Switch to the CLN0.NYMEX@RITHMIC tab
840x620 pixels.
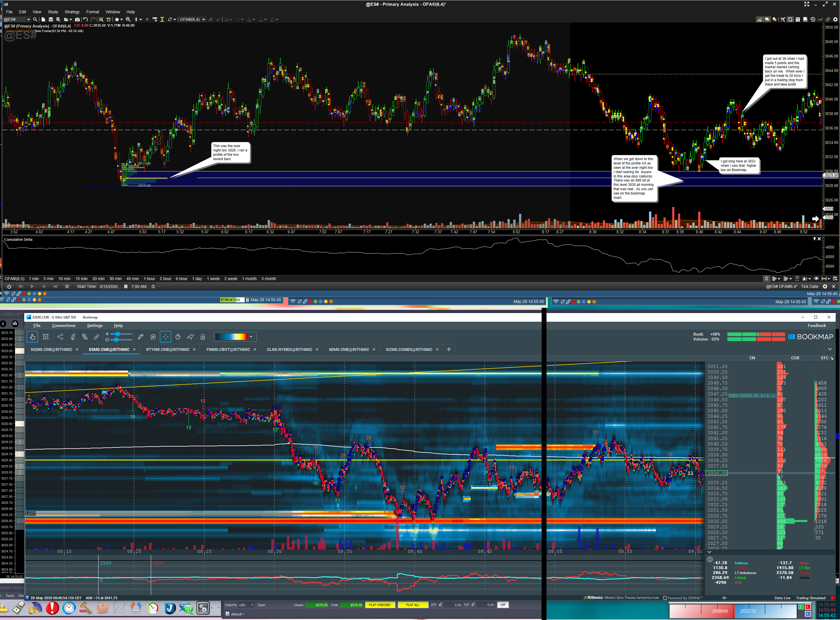coord(289,350)
